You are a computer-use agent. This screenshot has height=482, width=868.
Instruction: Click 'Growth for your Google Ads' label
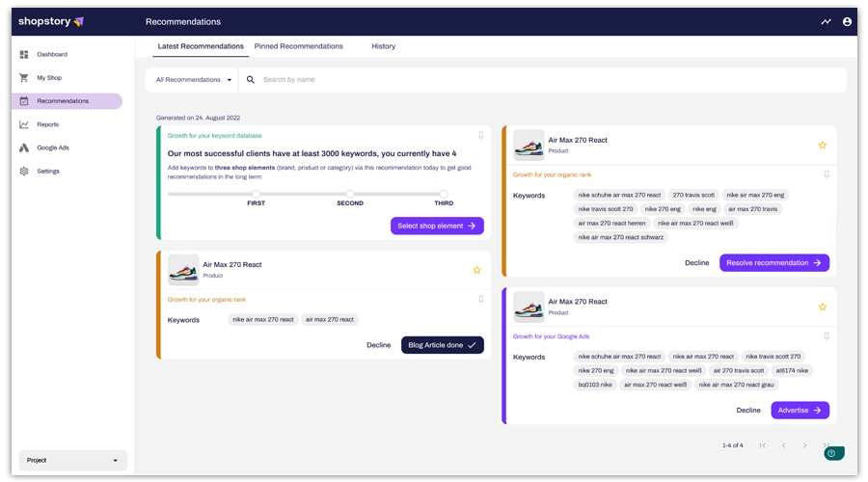click(x=551, y=336)
